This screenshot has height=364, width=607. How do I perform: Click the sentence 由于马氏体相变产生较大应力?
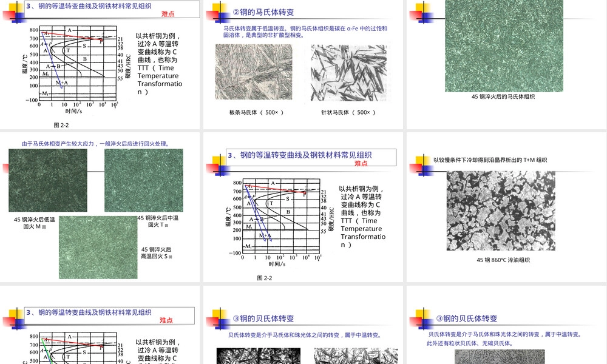tap(96, 144)
